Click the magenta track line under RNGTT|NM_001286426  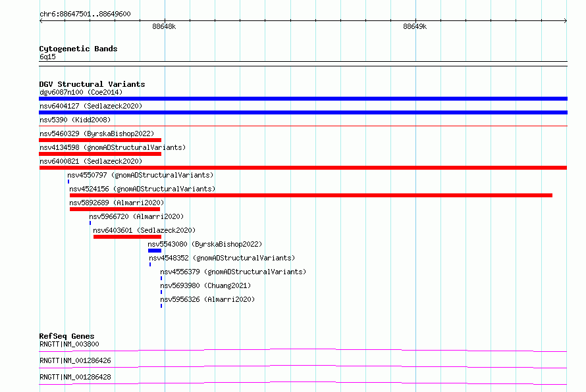(x=303, y=366)
